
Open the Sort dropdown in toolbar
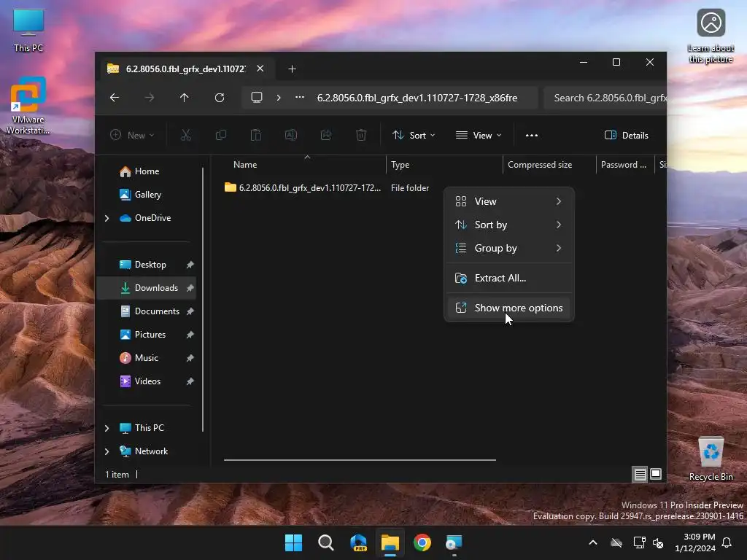tap(413, 135)
